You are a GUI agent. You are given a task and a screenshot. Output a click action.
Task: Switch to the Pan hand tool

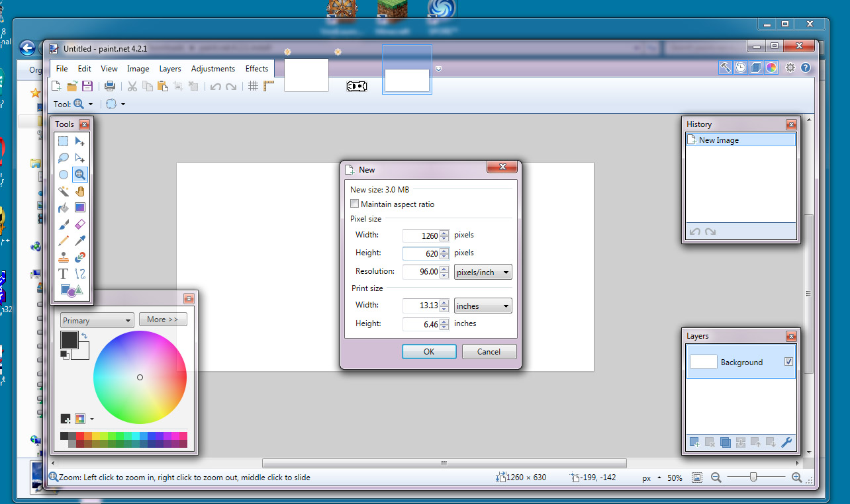[x=80, y=191]
